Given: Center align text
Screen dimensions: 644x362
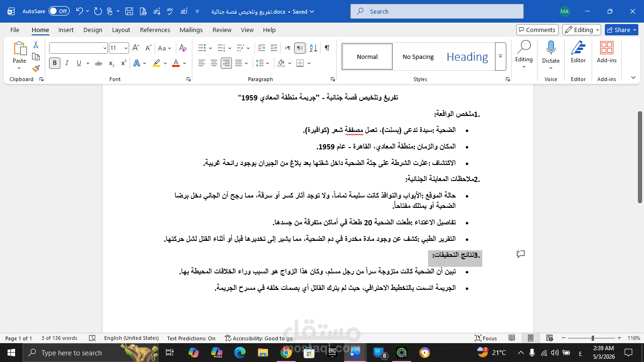Looking at the screenshot, I should click(214, 63).
